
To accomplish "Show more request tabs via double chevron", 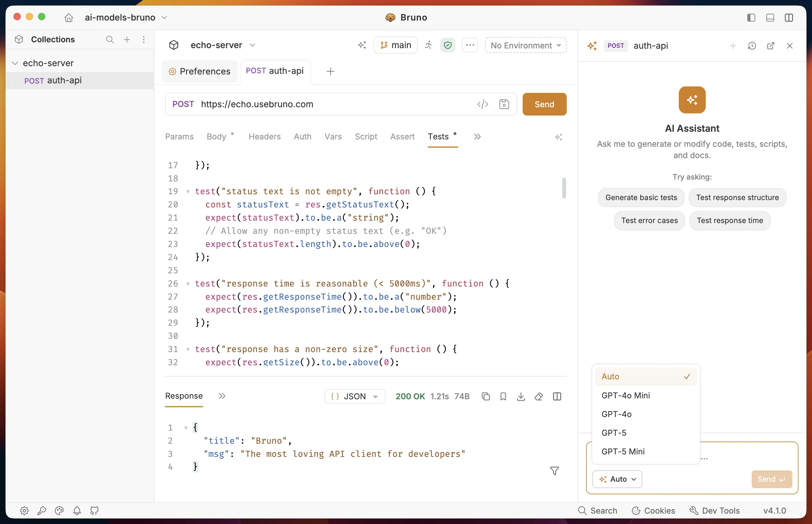I will pos(477,136).
